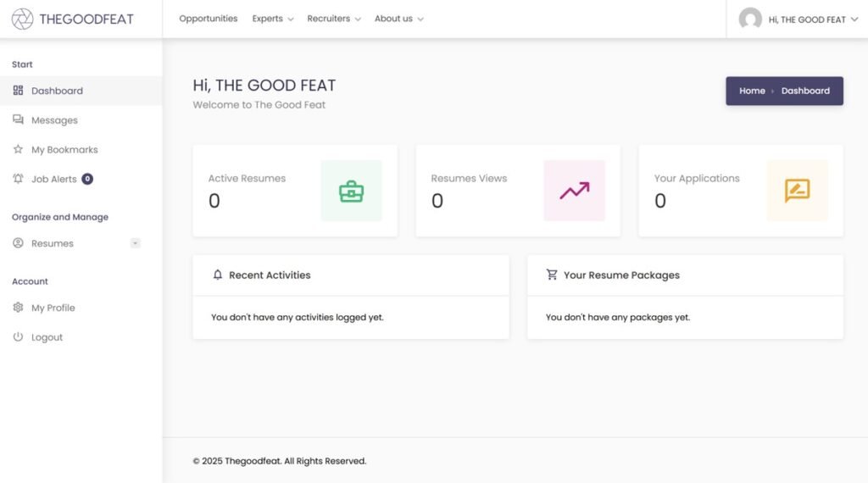Click the bell icon beside Recent Activities
868x483 pixels.
[218, 275]
